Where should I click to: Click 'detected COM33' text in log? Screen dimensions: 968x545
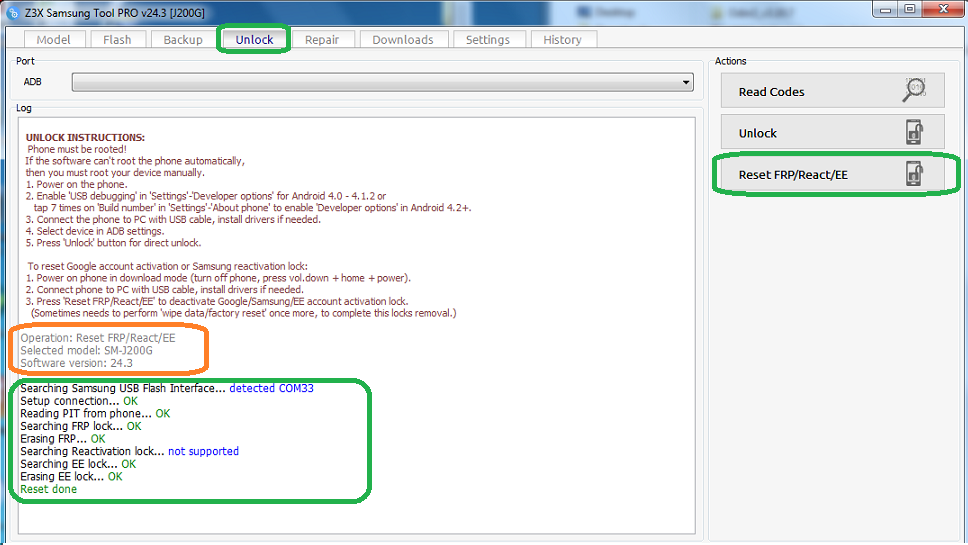(x=272, y=388)
